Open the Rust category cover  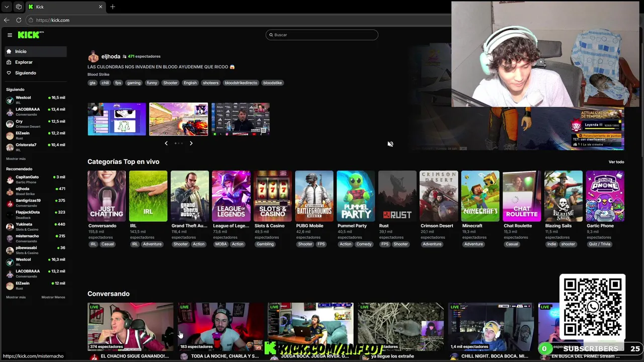click(x=397, y=196)
